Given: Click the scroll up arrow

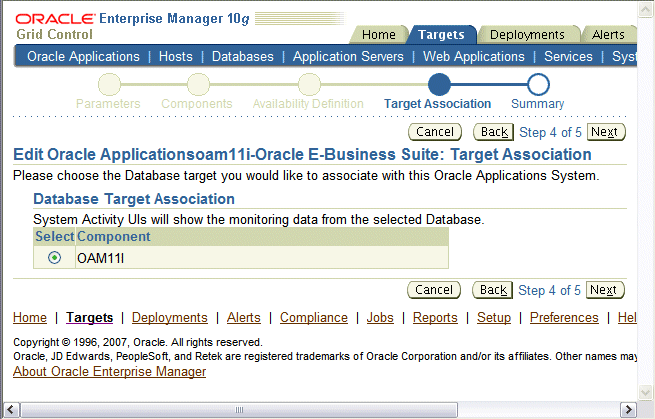Looking at the screenshot, I should click(645, 10).
